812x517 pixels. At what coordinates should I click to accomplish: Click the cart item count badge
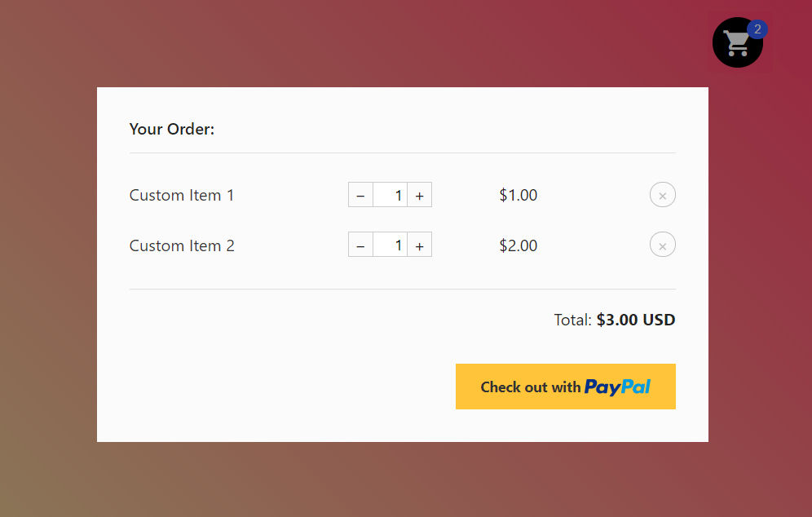pyautogui.click(x=757, y=29)
